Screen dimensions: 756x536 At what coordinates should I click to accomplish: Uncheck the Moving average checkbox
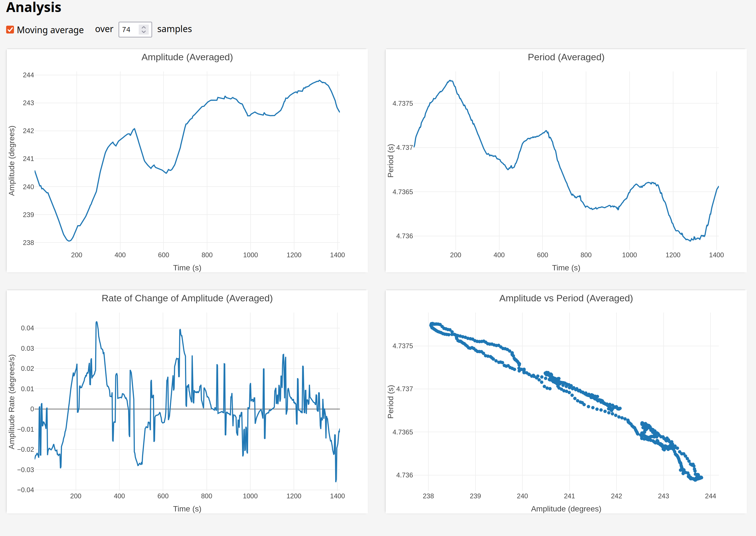[x=10, y=30]
